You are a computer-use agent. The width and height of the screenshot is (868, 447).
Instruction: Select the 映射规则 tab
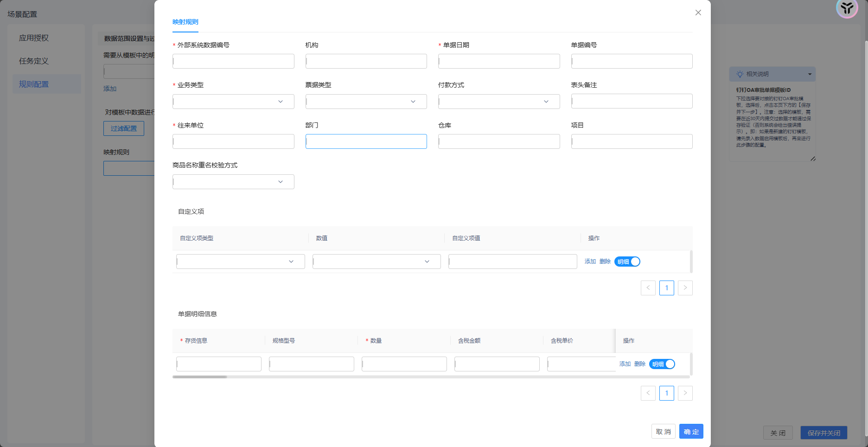coord(185,22)
